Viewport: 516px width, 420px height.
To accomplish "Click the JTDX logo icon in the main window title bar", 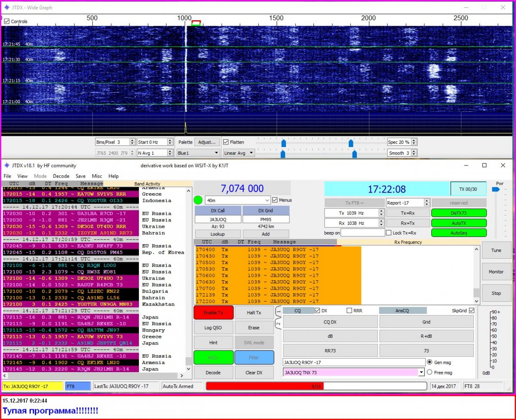I will 7,166.
